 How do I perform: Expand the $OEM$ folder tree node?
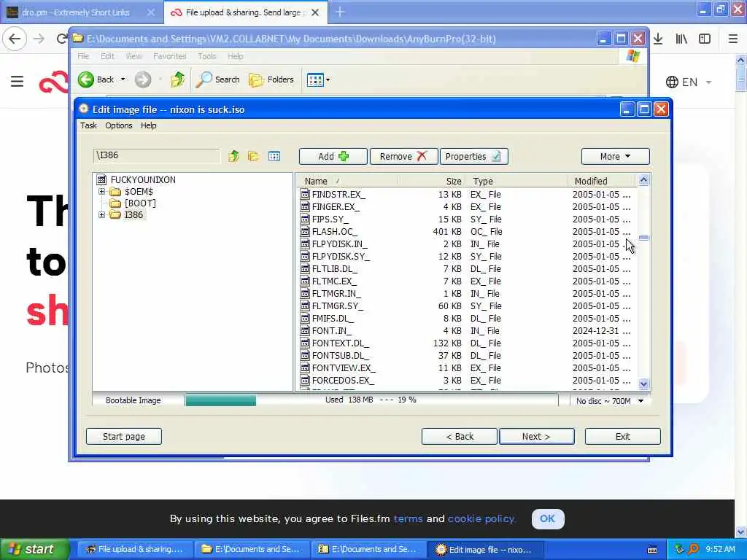pyautogui.click(x=101, y=192)
